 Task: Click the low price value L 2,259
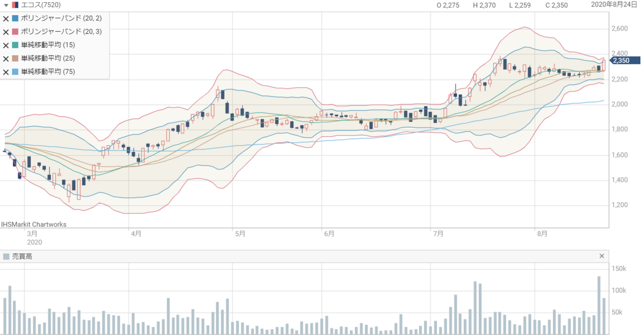[520, 5]
